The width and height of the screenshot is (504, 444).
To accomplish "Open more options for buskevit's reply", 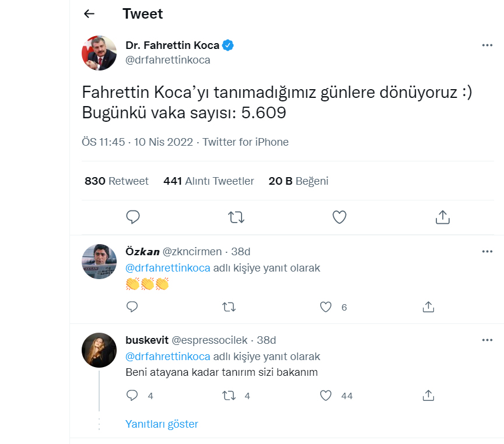I will tap(487, 340).
